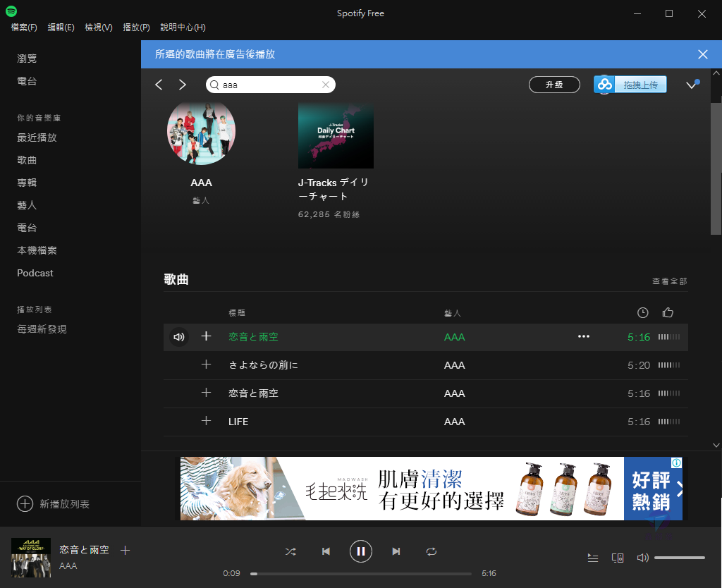Viewport: 722px width, 588px height.
Task: Click the 標題 column header
Action: tap(237, 313)
